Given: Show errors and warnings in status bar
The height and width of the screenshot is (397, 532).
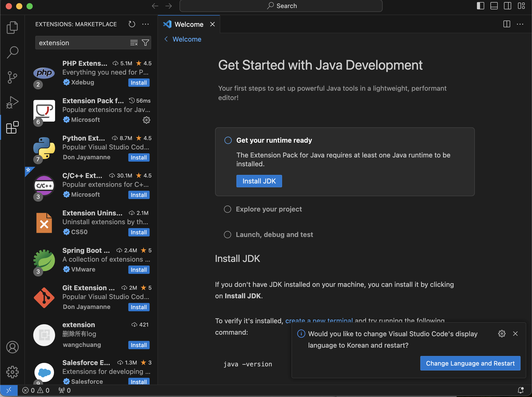Looking at the screenshot, I should [36, 390].
